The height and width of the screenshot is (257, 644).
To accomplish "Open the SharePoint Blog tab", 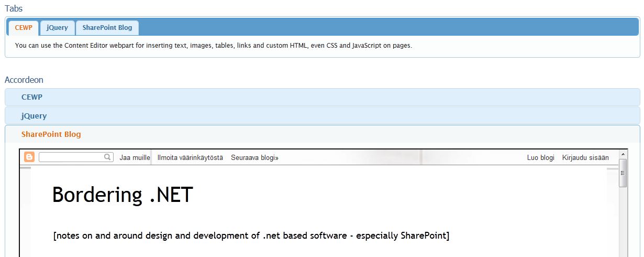I will pos(107,28).
